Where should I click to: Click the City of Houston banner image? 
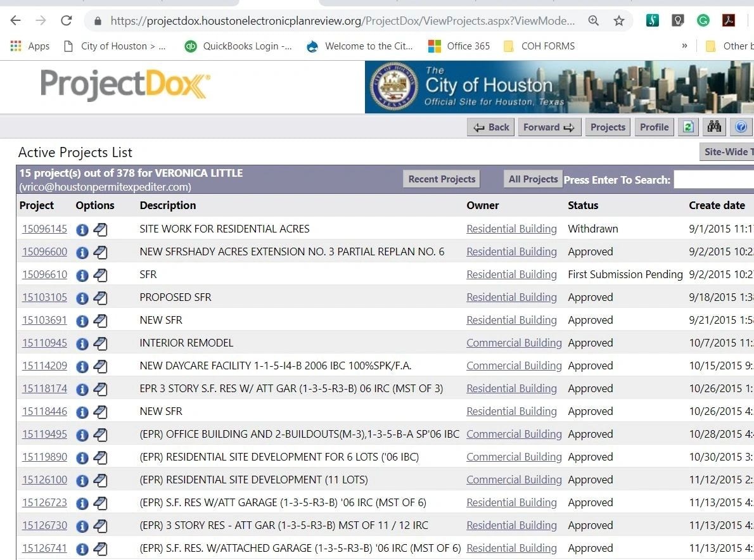[559, 87]
